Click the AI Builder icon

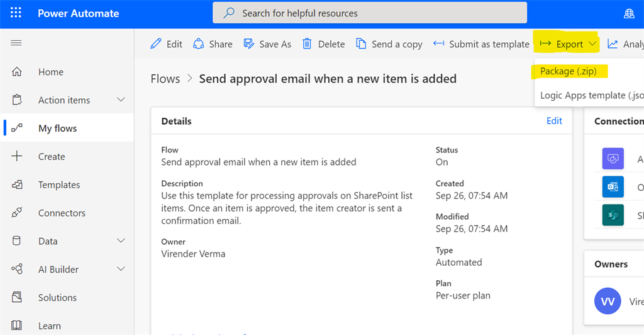click(x=17, y=270)
